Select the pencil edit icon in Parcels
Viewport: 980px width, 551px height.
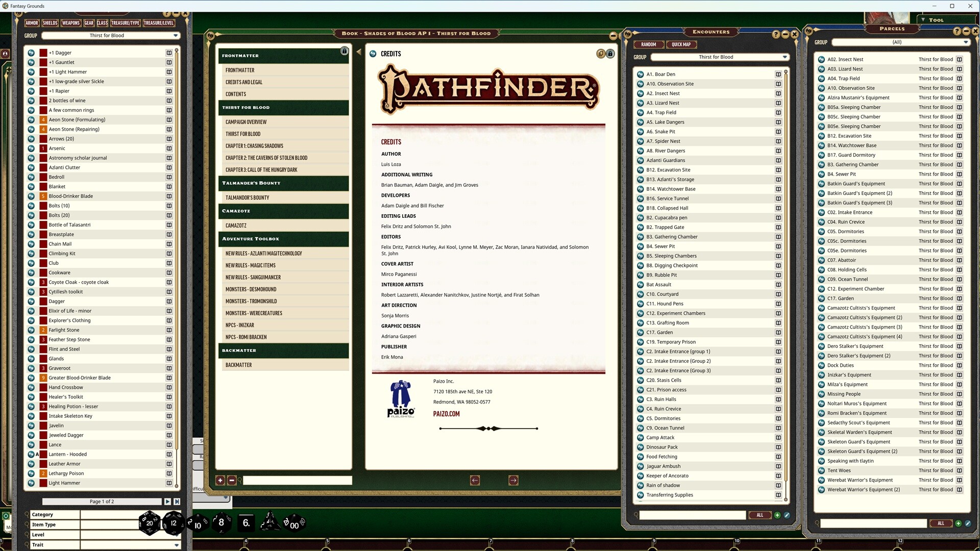[968, 523]
